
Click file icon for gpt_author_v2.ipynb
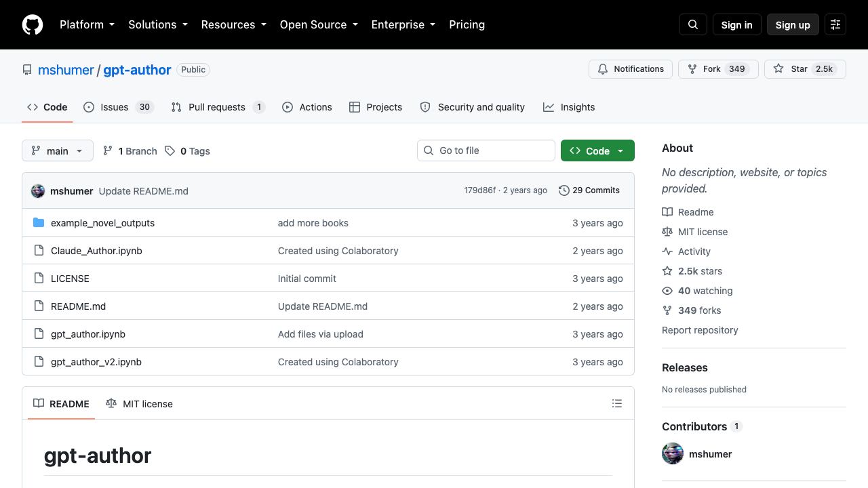(x=39, y=362)
